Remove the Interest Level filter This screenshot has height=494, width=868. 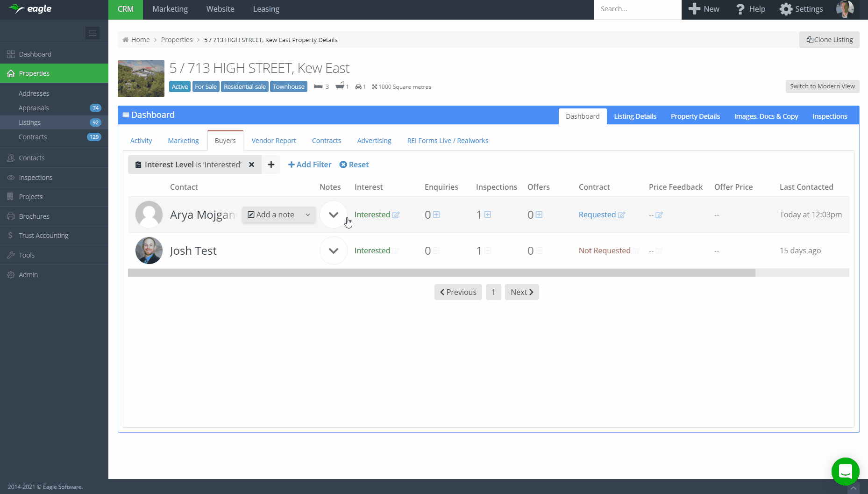point(251,165)
